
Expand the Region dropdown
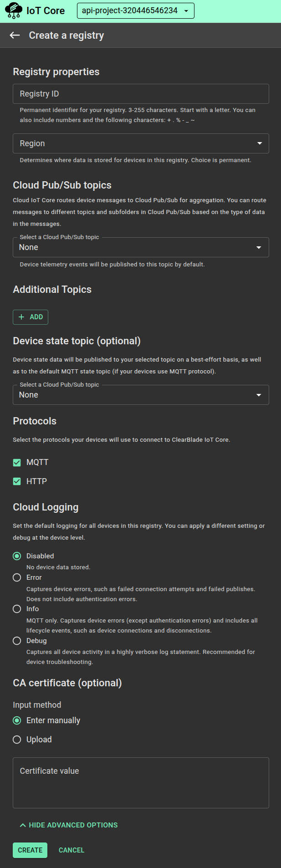tap(141, 143)
